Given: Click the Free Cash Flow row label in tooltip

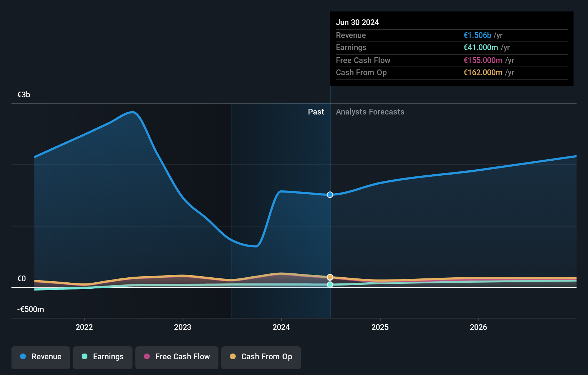Looking at the screenshot, I should coord(363,60).
